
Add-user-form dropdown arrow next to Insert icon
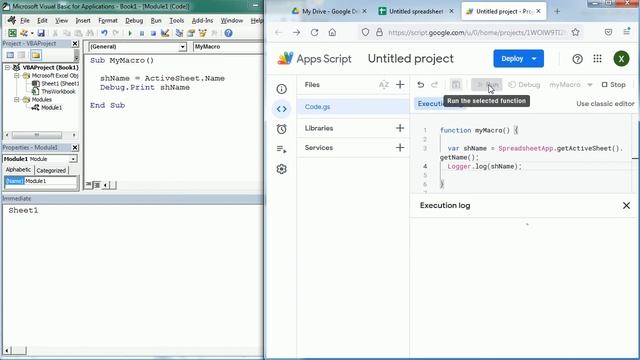[x=32, y=33]
